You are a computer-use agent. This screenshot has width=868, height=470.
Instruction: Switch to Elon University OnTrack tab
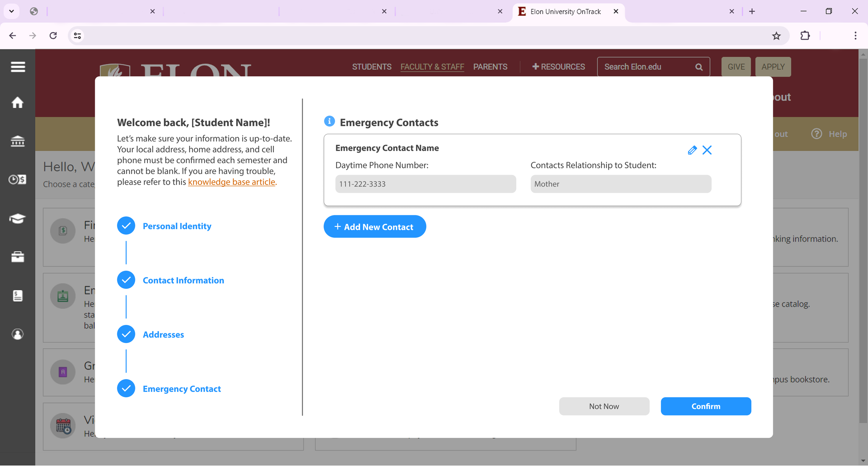click(x=565, y=11)
